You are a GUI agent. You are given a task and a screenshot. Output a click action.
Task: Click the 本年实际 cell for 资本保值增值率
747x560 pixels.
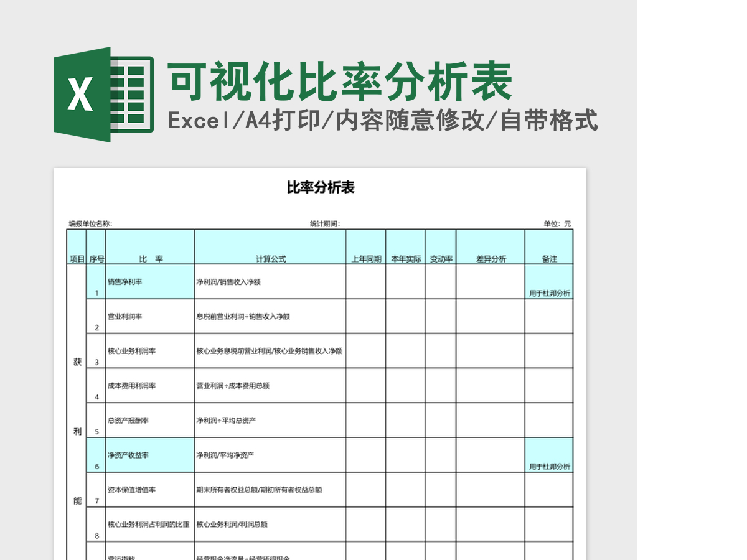pos(406,490)
